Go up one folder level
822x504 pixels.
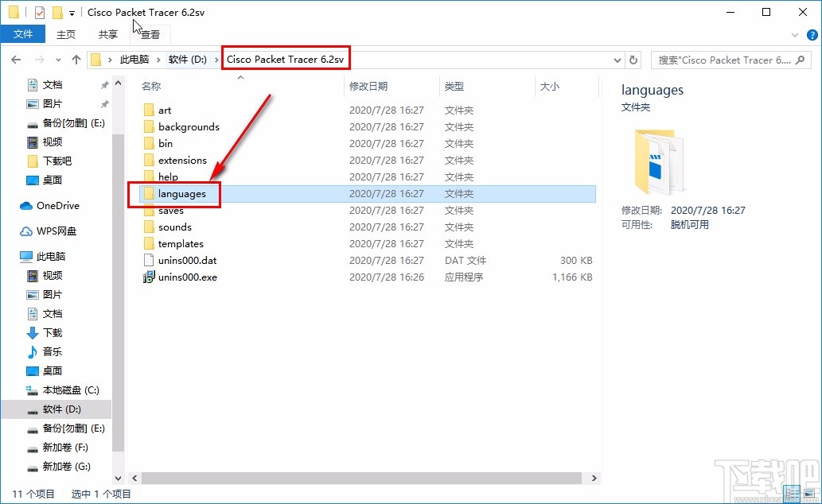coord(76,60)
